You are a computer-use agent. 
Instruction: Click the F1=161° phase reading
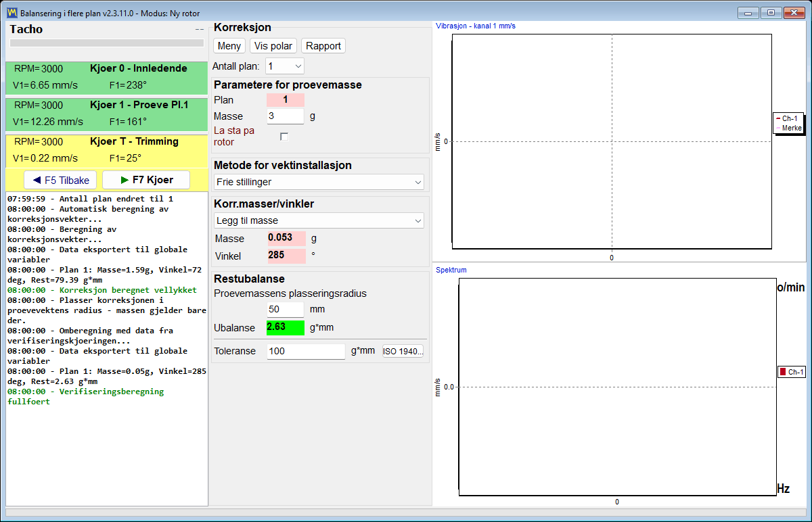tap(128, 122)
